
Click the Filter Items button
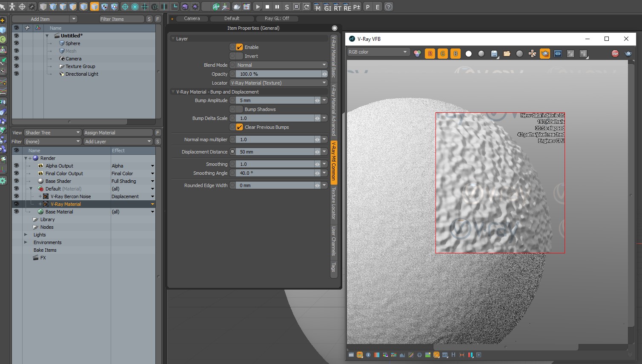121,19
